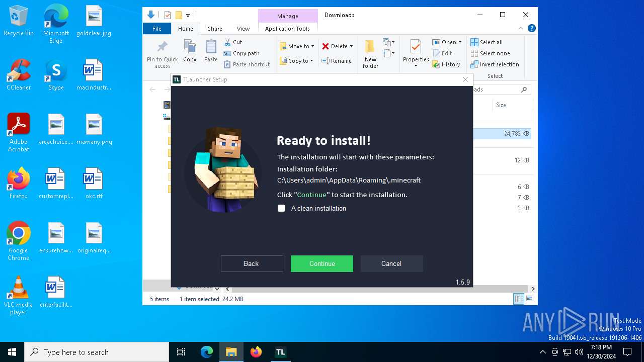Screen dimensions: 644x362
Task: Click TLauncher icon on the taskbar
Action: [280, 352]
